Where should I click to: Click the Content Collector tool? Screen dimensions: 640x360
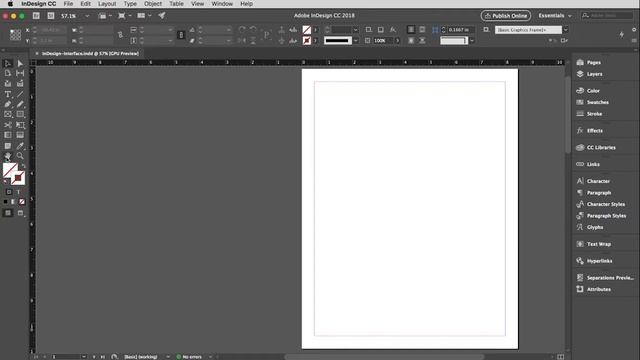pyautogui.click(x=7, y=83)
